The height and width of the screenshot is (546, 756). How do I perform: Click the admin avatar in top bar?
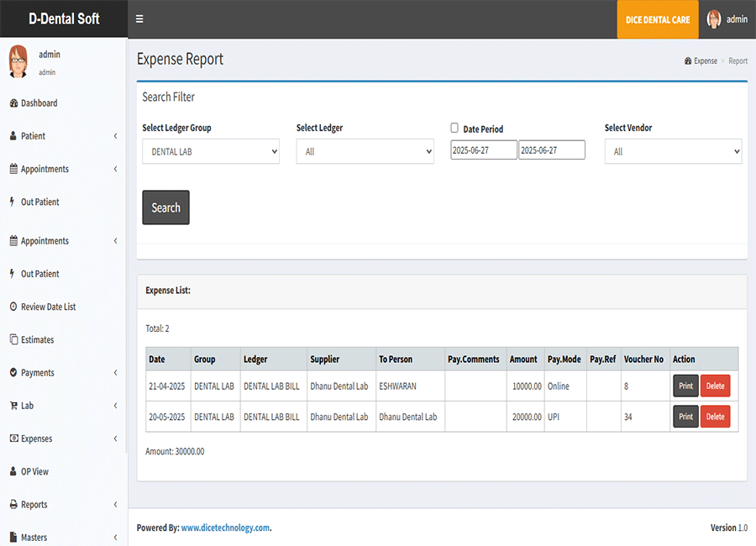714,19
